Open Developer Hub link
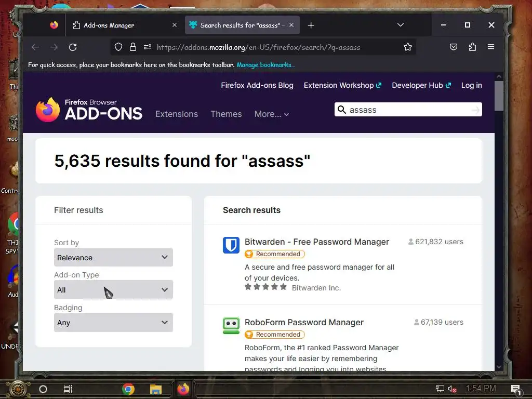This screenshot has width=532, height=399. click(x=421, y=86)
